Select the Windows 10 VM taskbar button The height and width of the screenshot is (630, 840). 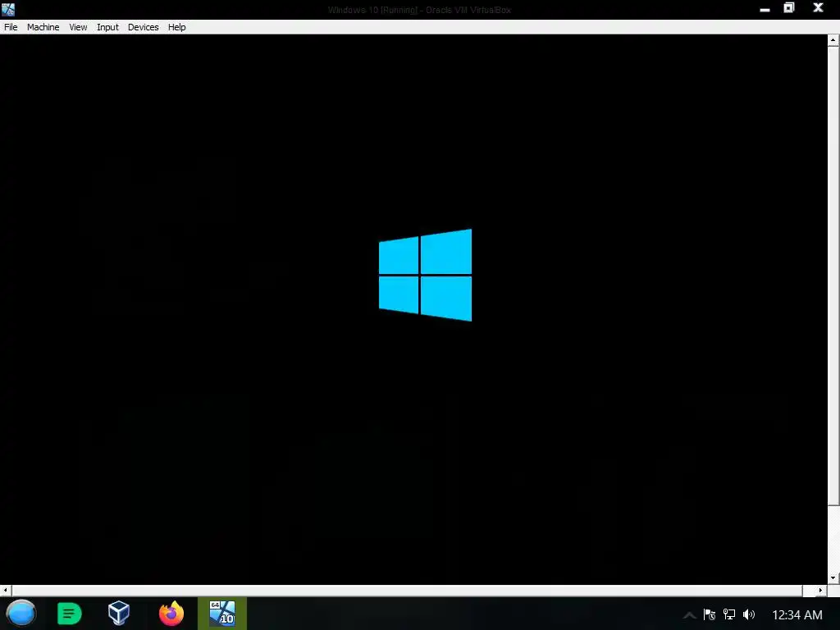pyautogui.click(x=222, y=614)
